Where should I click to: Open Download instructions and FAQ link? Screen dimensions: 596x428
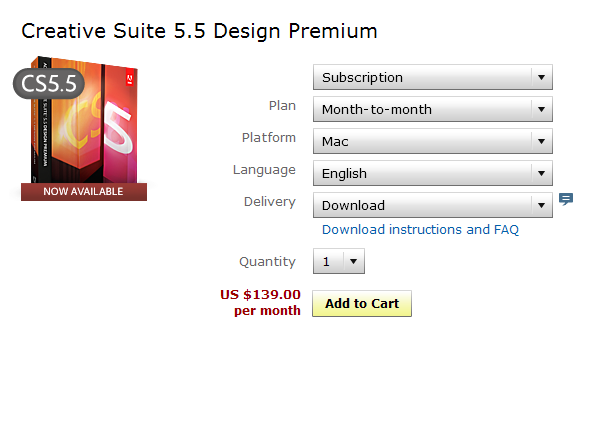(420, 230)
